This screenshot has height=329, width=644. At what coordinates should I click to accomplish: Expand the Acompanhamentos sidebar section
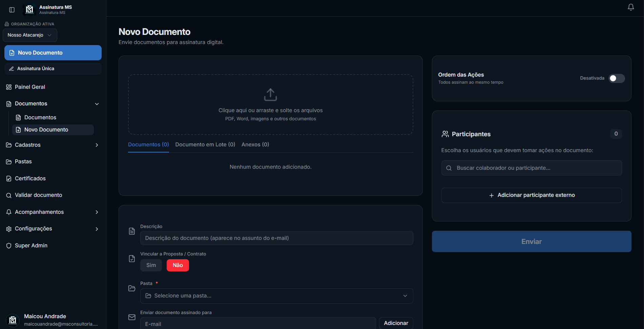(x=97, y=212)
